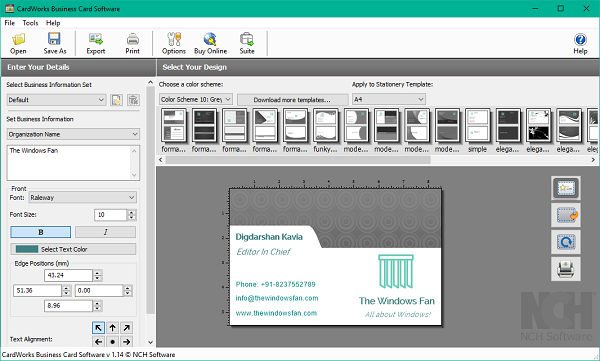Click the Save As toolbar icon

[54, 39]
